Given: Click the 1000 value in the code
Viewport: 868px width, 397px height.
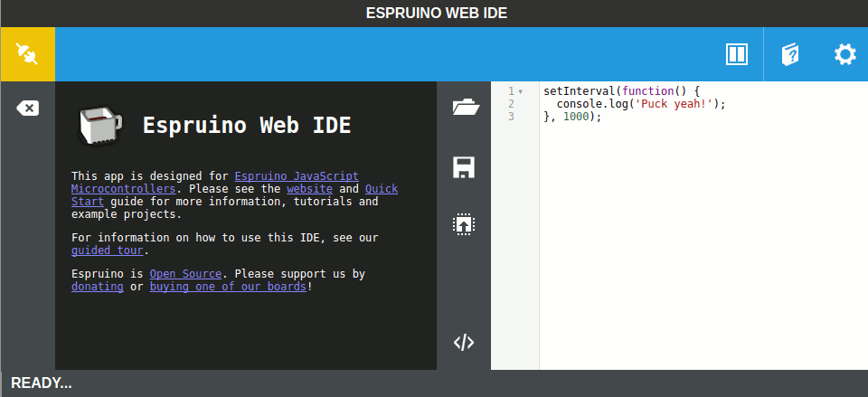Looking at the screenshot, I should (x=576, y=117).
